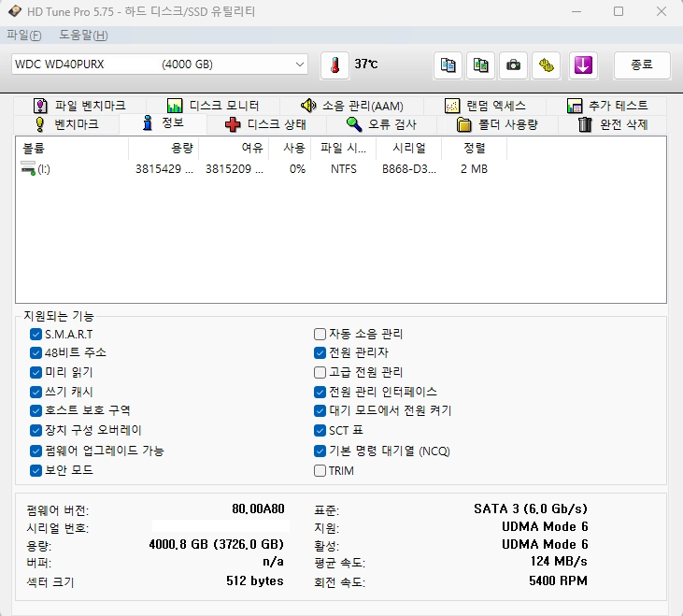Enable the TRIM checkbox

pyautogui.click(x=320, y=470)
